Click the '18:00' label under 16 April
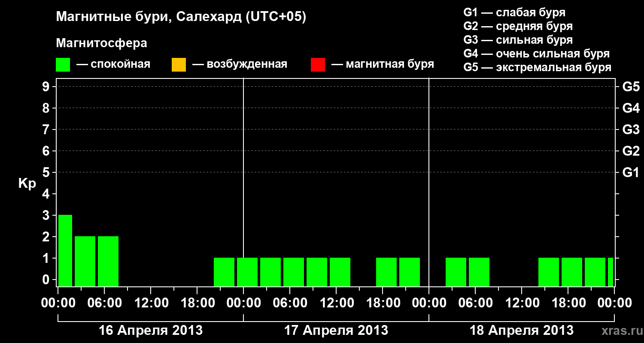Viewport: 644px width, 343px height. 197,303
